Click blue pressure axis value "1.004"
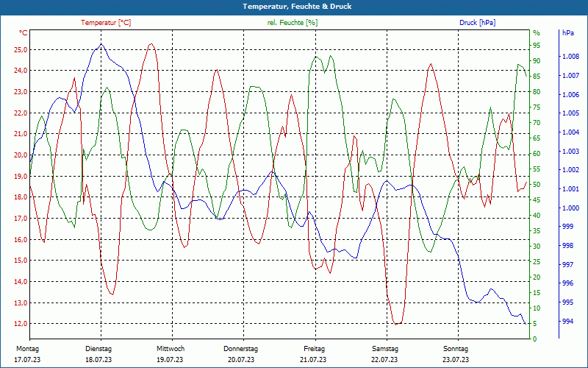Viewport: 588px width, 368px height. (x=571, y=132)
